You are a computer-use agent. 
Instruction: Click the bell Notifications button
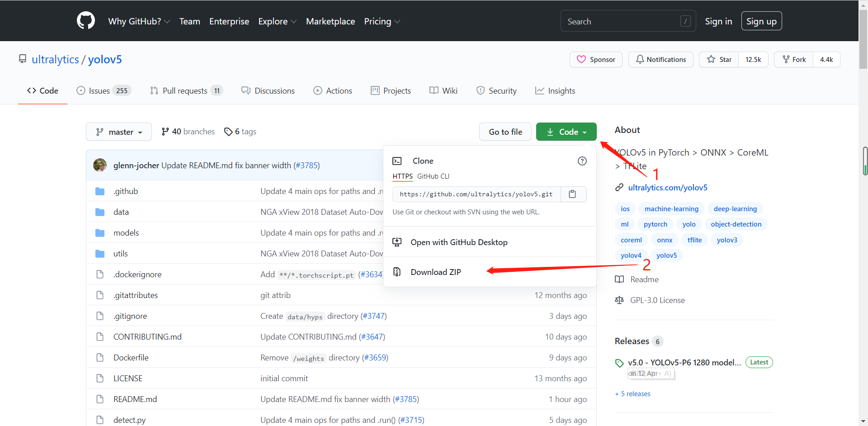coord(660,60)
